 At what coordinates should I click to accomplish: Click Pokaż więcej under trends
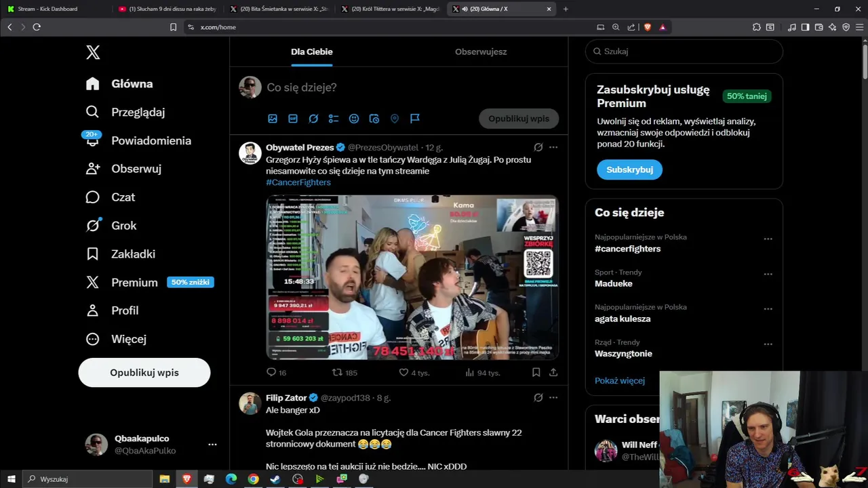pyautogui.click(x=620, y=381)
